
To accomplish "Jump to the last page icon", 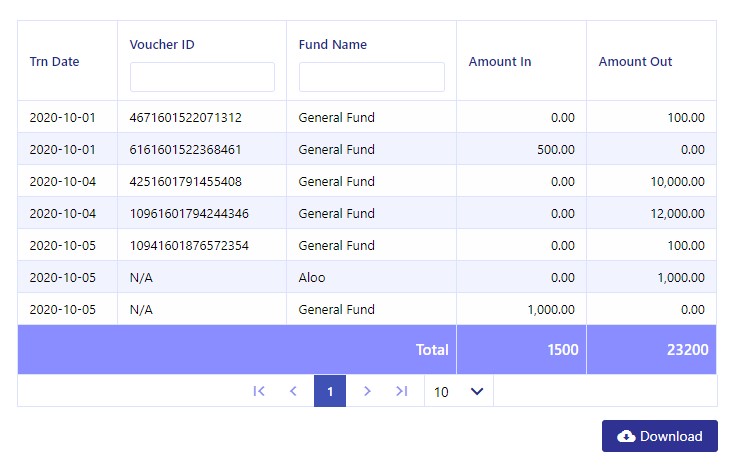I will coord(402,391).
